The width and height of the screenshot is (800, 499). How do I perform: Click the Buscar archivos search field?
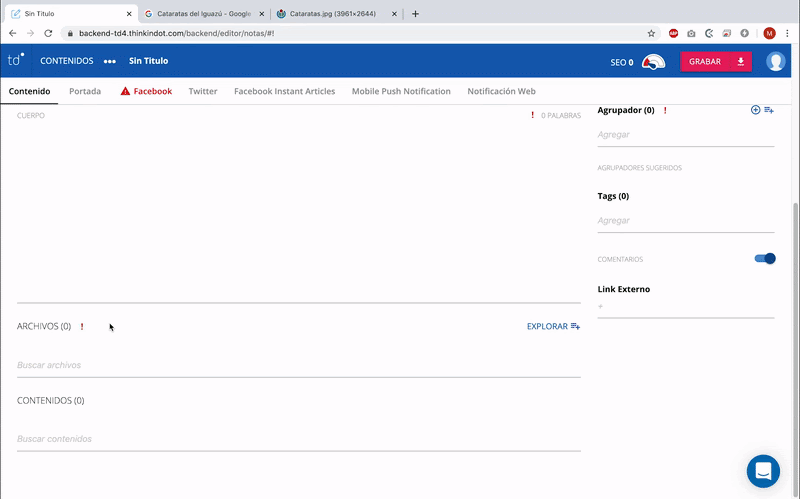click(298, 365)
